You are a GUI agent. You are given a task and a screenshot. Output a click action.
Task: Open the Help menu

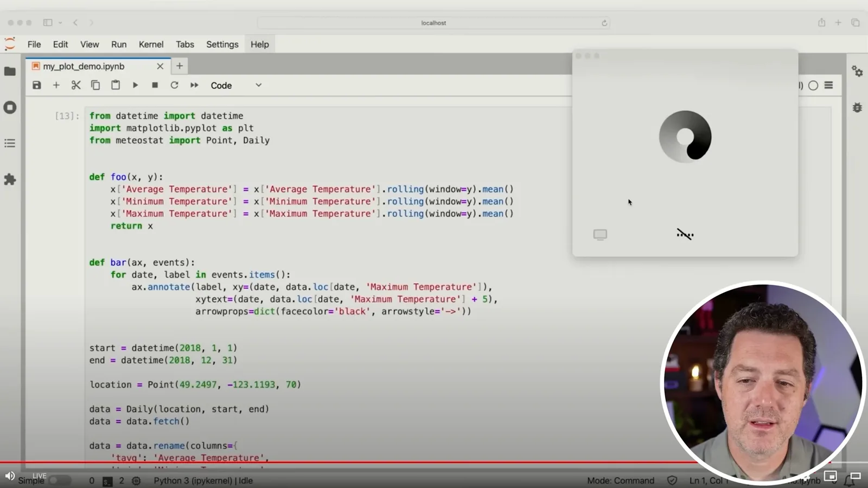tap(259, 44)
